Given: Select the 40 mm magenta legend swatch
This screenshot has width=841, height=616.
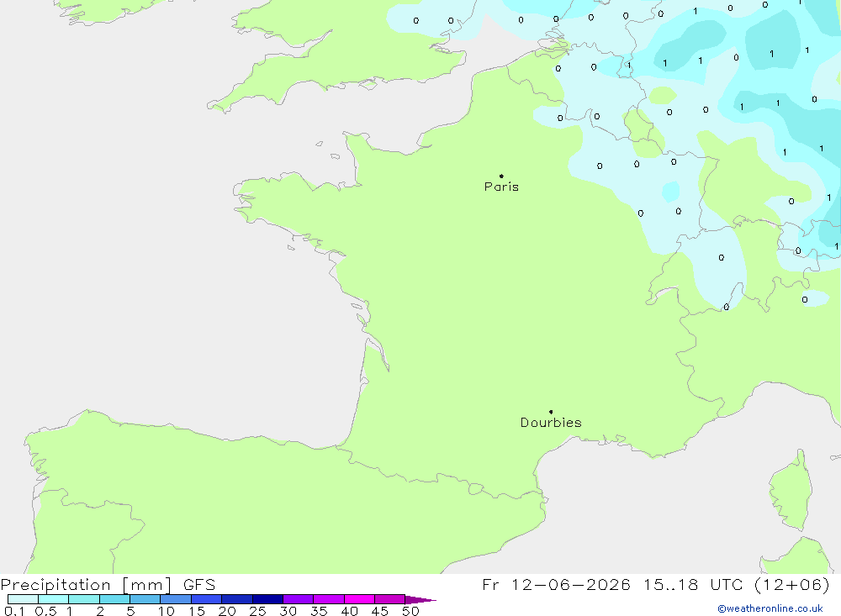Looking at the screenshot, I should [x=359, y=599].
